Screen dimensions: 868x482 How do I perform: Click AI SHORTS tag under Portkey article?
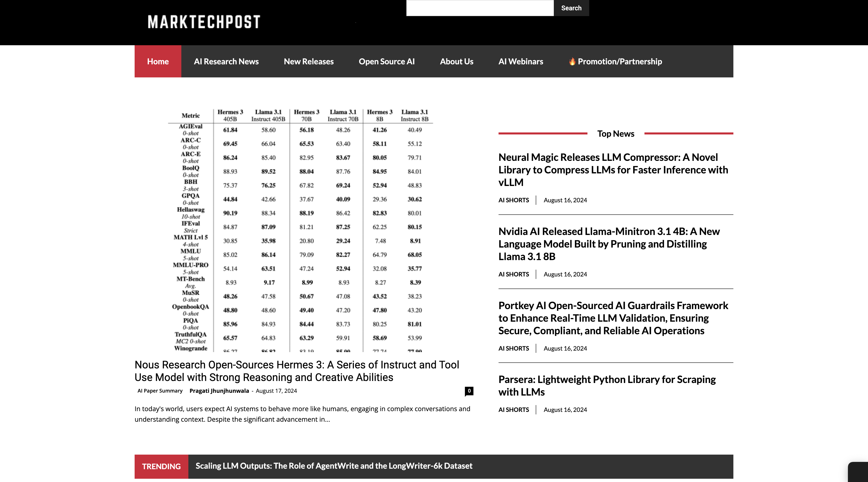[514, 348]
